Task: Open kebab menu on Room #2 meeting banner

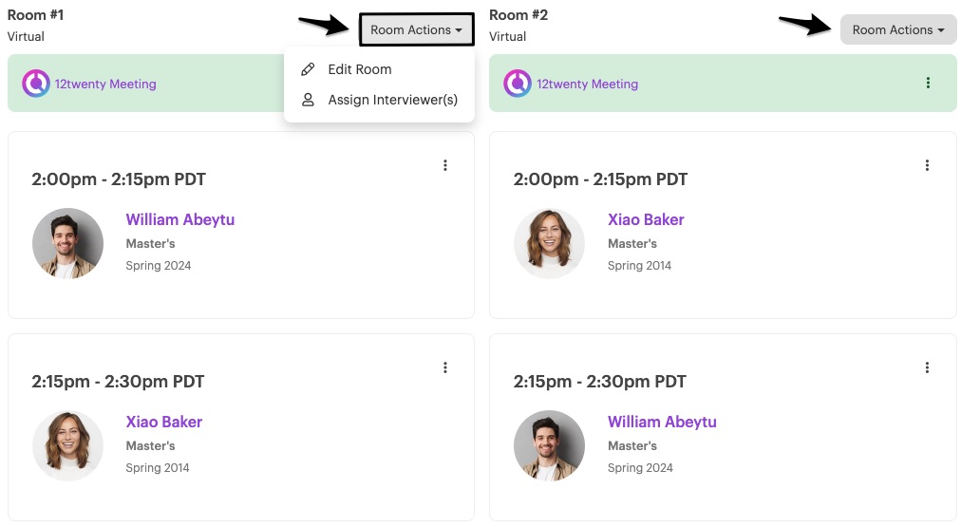Action: [928, 83]
